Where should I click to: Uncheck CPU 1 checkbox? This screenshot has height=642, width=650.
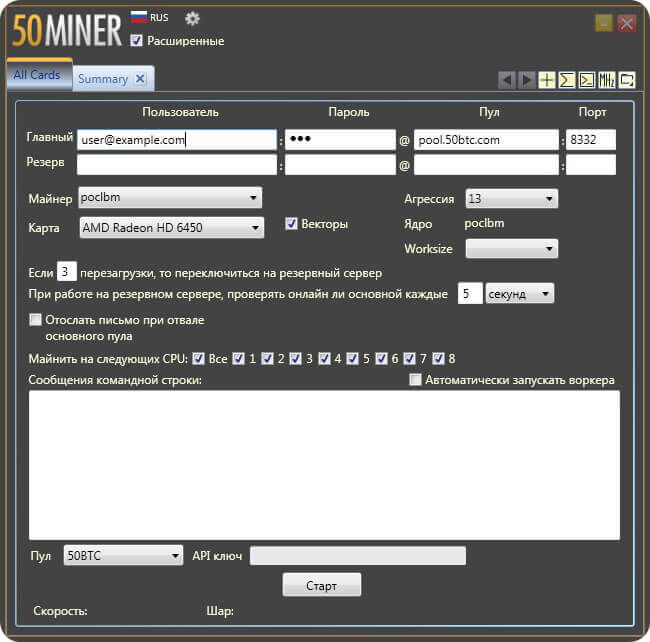238,359
